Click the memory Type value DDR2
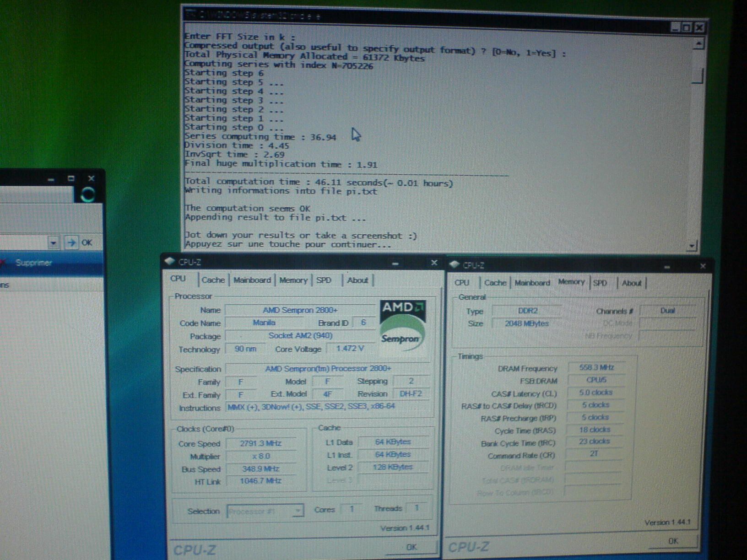The height and width of the screenshot is (560, 747). pos(527,311)
